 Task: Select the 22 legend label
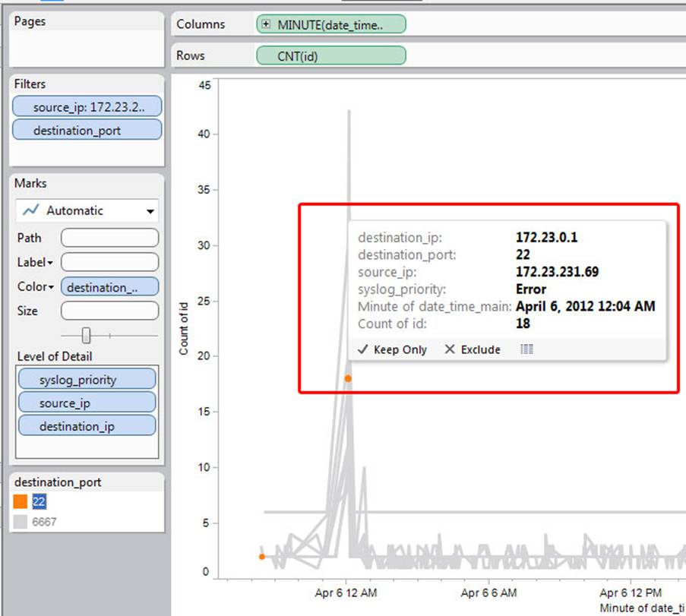click(39, 501)
